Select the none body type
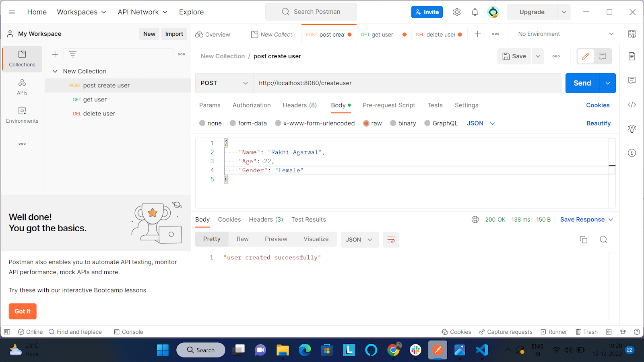Screen dimensions: 644x362 click(x=211, y=123)
